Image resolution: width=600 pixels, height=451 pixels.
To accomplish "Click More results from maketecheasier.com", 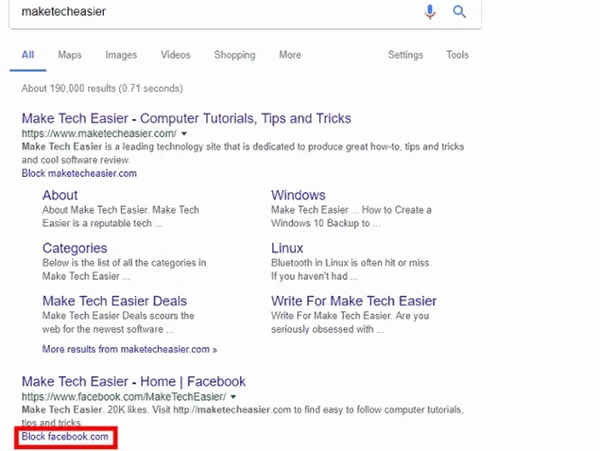I will (x=130, y=349).
